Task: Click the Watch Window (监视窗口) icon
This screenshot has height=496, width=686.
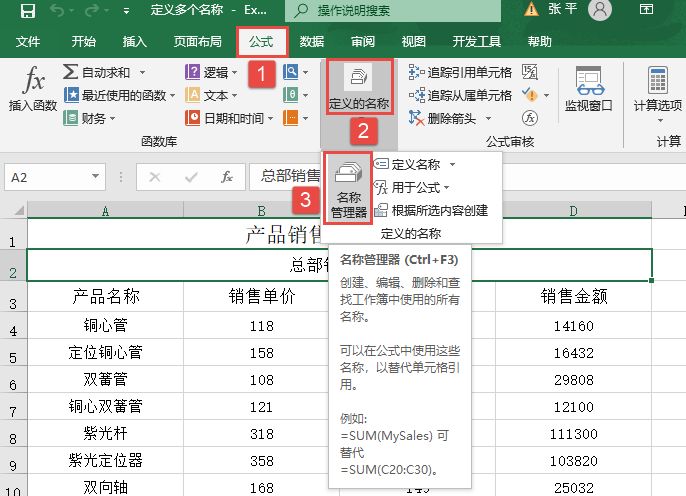Action: (588, 90)
